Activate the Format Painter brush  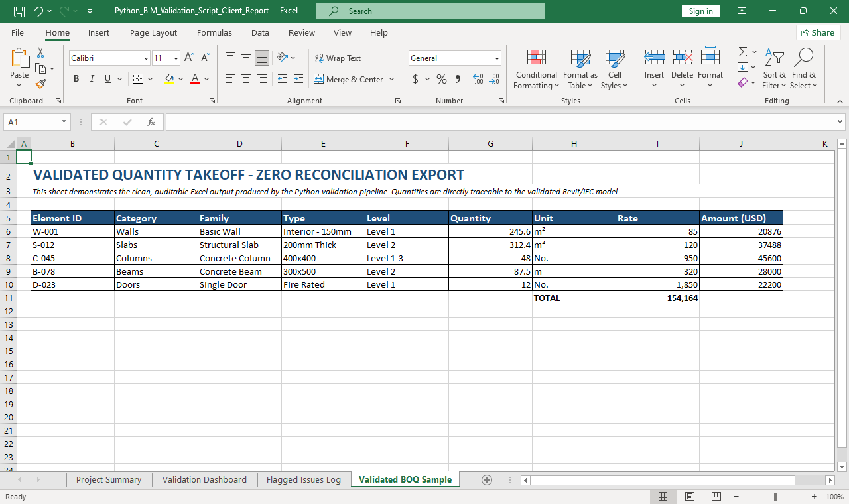[40, 84]
